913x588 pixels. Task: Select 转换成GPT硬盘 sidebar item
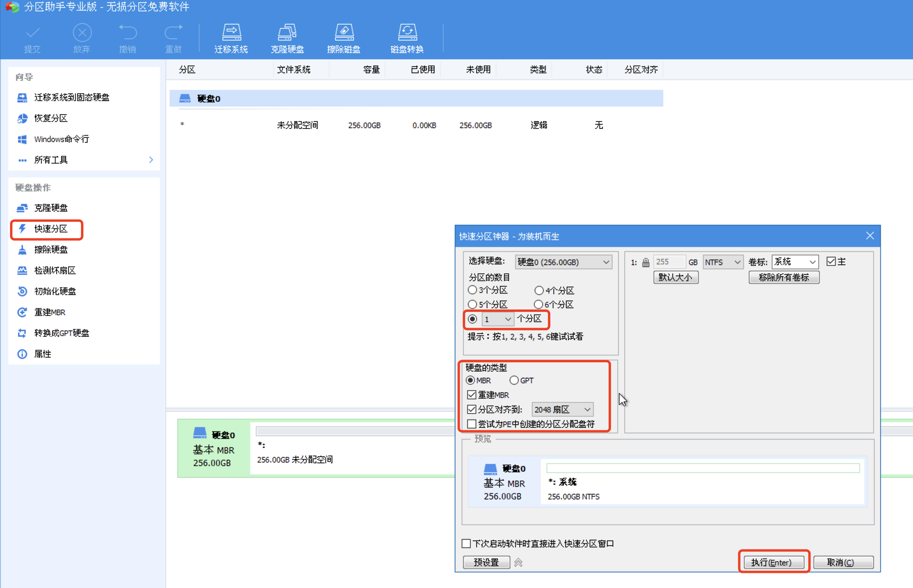point(62,333)
